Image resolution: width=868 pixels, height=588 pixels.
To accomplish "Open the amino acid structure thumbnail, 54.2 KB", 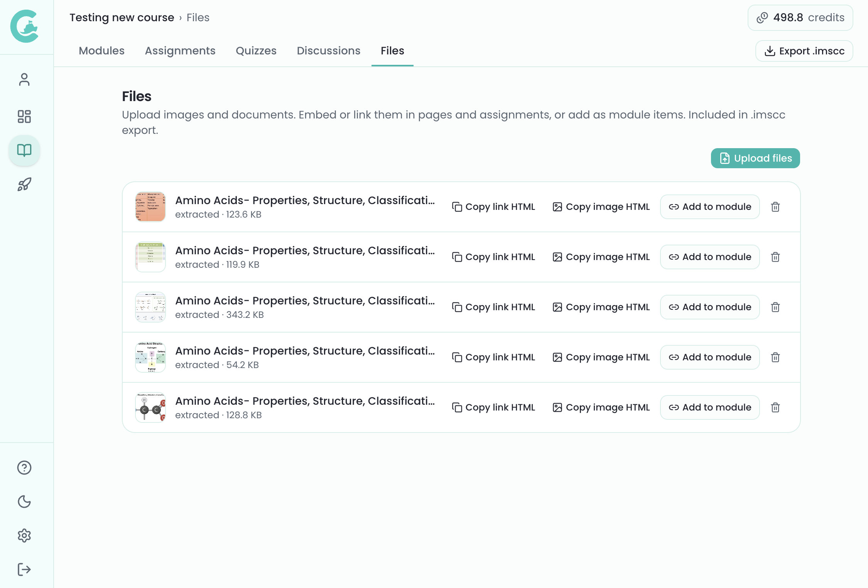I will 150,357.
